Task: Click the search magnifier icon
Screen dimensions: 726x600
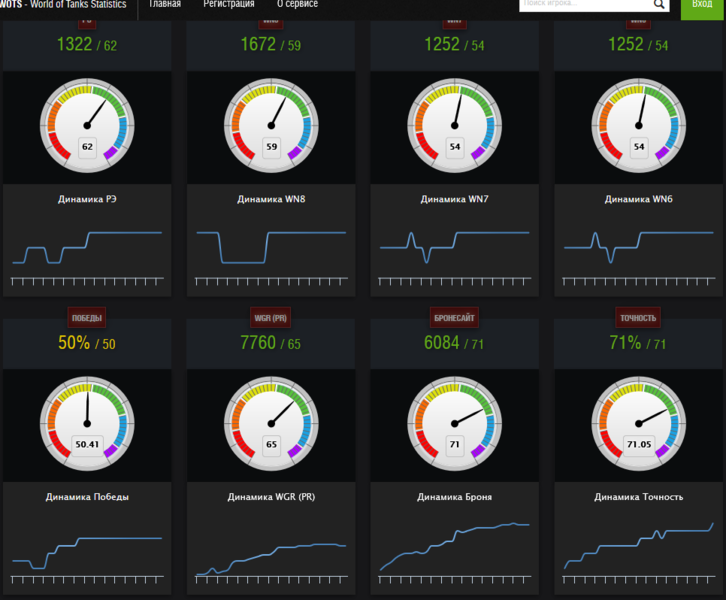Action: point(659,4)
